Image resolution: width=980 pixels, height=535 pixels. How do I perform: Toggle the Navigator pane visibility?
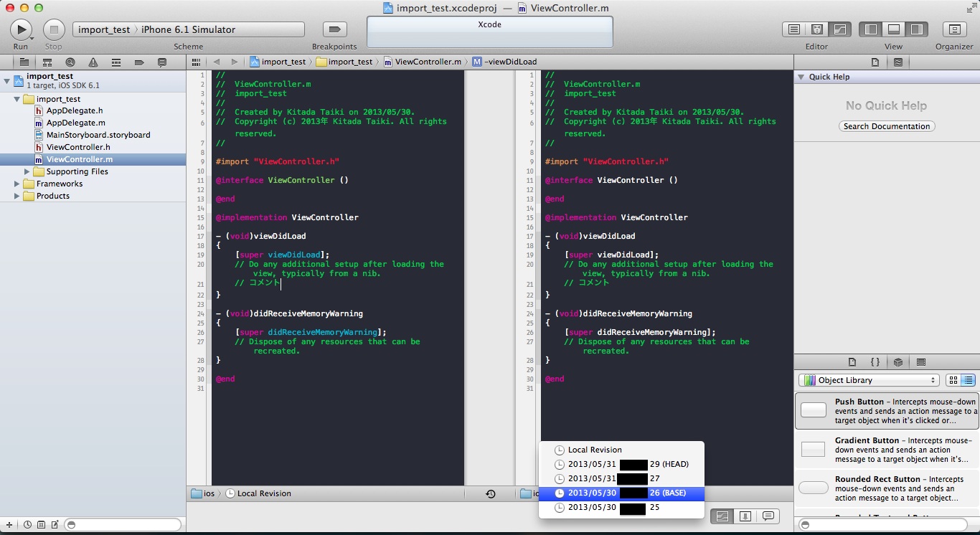click(x=871, y=29)
